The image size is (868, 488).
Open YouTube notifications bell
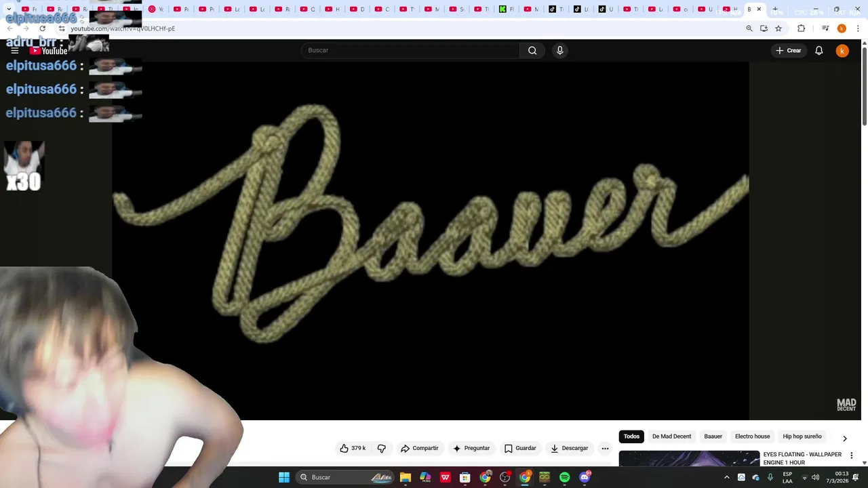click(x=819, y=50)
